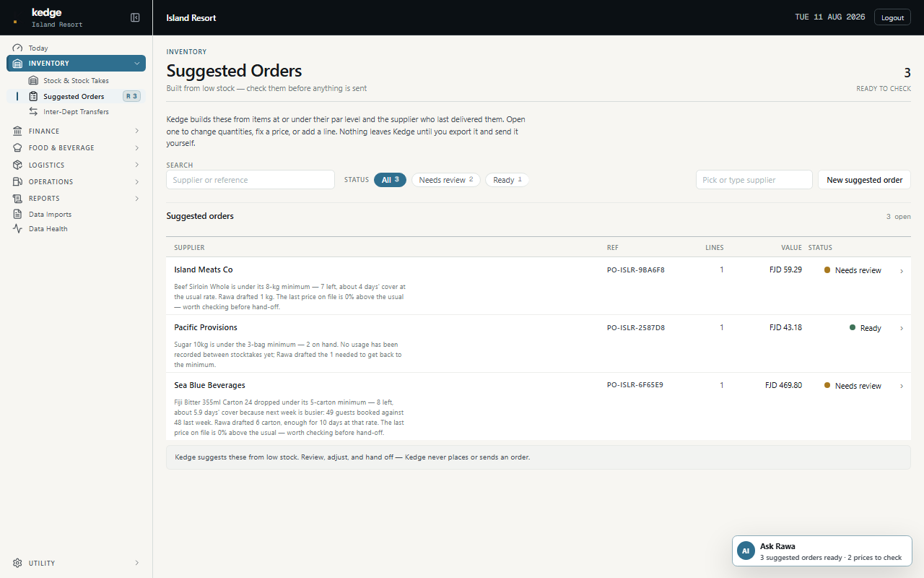Image resolution: width=924 pixels, height=578 pixels.
Task: Click the Ask Rawa AI avatar
Action: pos(746,551)
